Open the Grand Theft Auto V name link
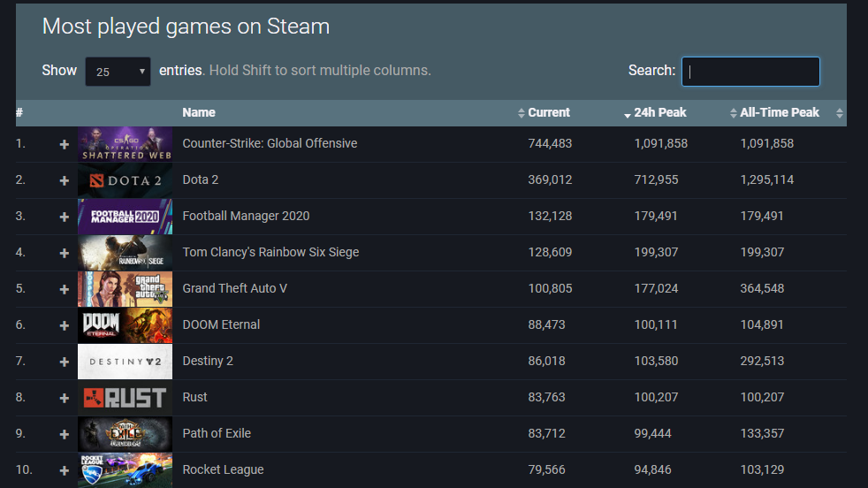The height and width of the screenshot is (488, 868). coord(235,288)
